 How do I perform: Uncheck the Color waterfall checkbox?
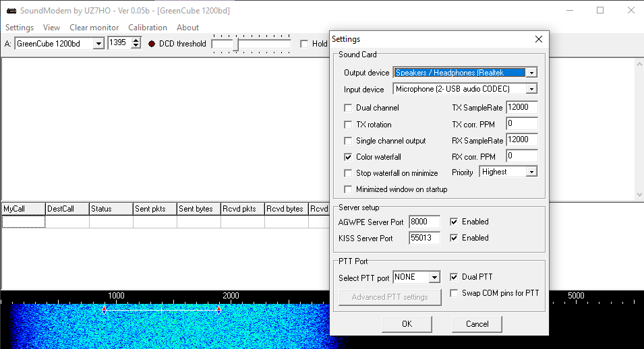[348, 157]
